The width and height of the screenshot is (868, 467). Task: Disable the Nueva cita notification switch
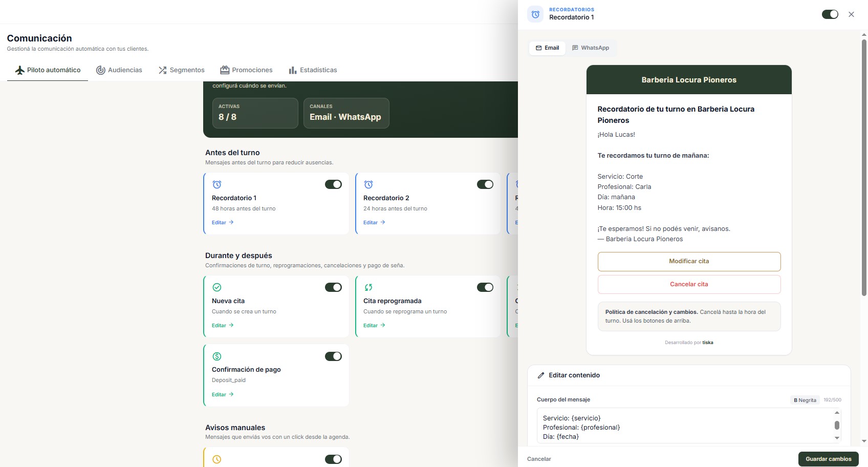(333, 287)
